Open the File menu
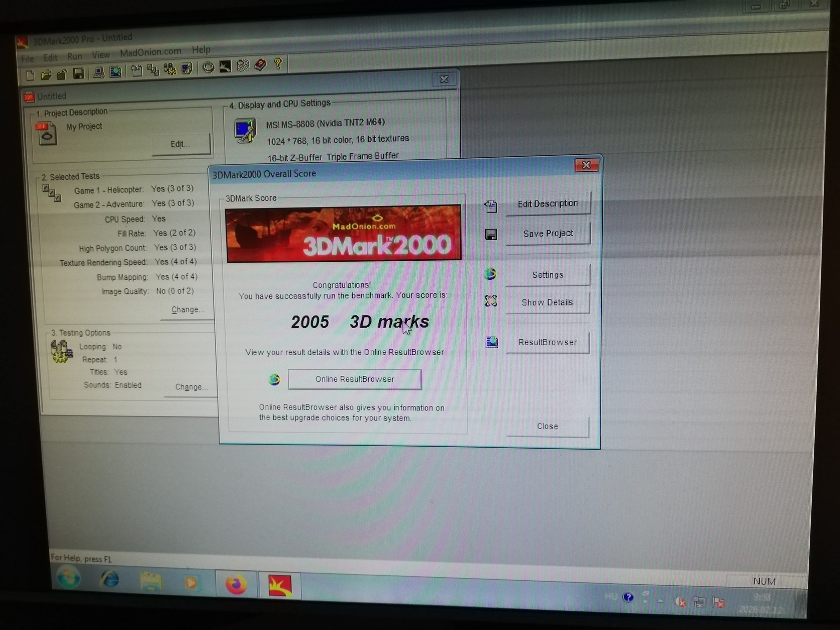This screenshot has width=840, height=630. 28,59
